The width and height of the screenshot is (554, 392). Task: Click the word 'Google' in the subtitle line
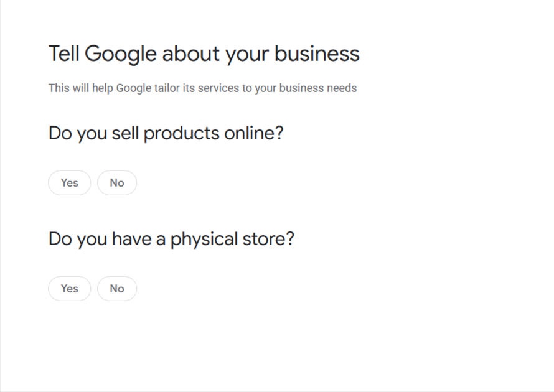click(134, 88)
